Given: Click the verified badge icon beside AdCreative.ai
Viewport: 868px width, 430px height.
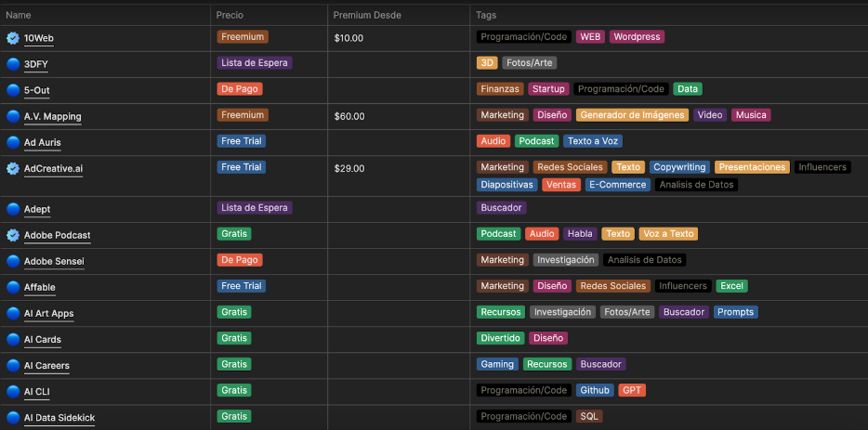Looking at the screenshot, I should click(13, 169).
